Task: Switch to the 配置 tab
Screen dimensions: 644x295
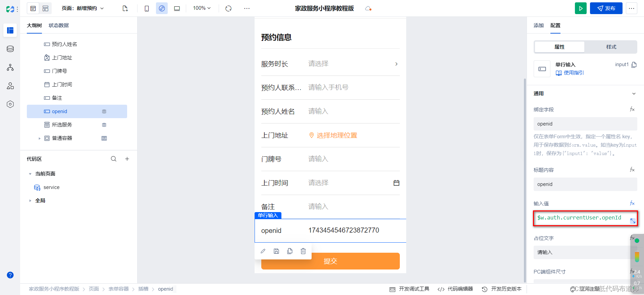Action: tap(555, 26)
